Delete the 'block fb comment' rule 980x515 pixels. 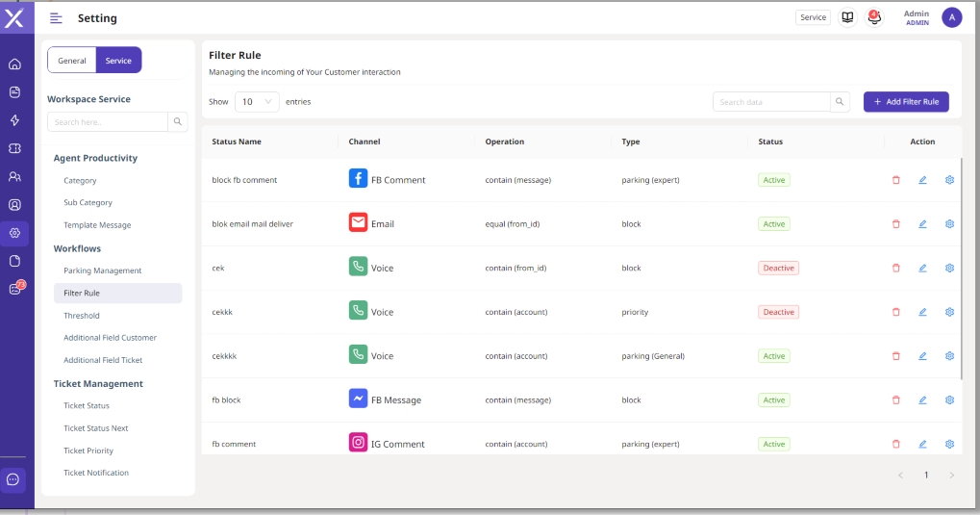tap(896, 180)
